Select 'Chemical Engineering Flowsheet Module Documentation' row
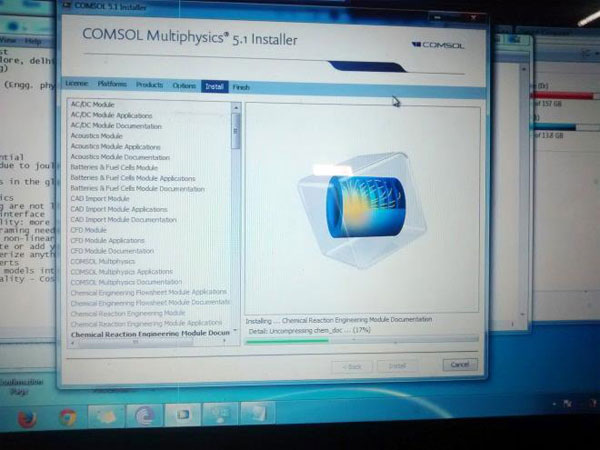Screen dimensions: 600x450 150,303
